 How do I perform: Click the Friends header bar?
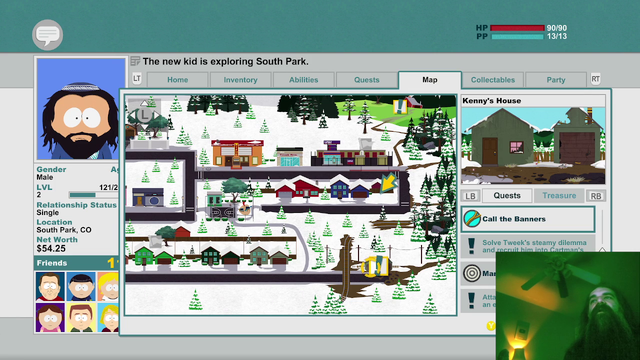[76, 263]
